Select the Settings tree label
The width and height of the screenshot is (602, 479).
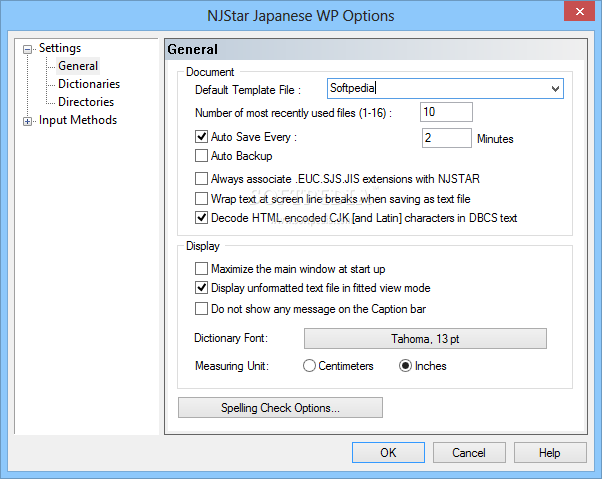pyautogui.click(x=60, y=48)
